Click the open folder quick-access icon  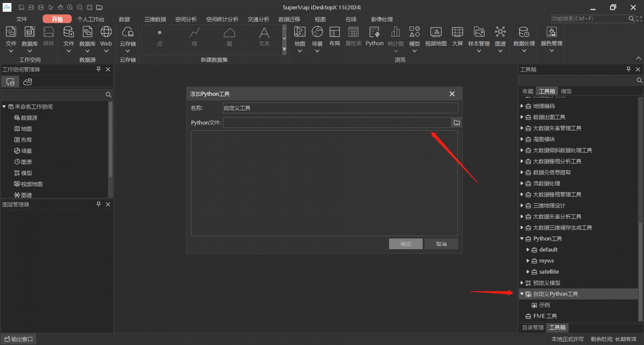(99, 7)
